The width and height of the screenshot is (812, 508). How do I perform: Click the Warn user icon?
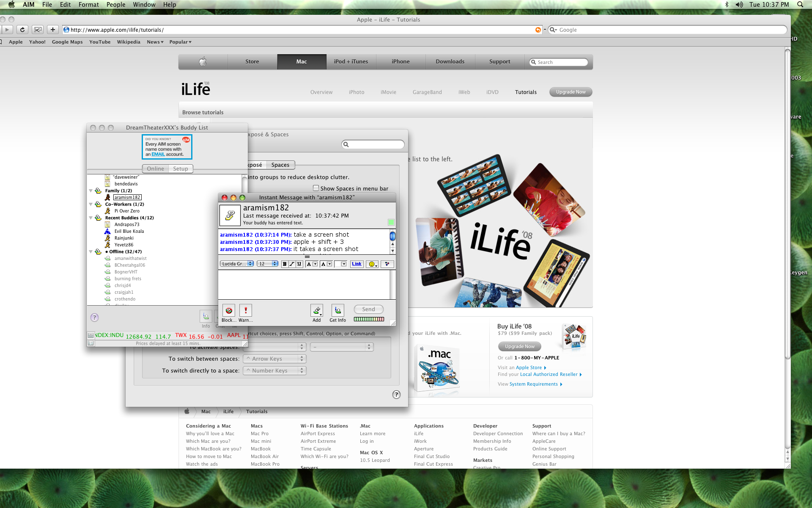tap(245, 310)
